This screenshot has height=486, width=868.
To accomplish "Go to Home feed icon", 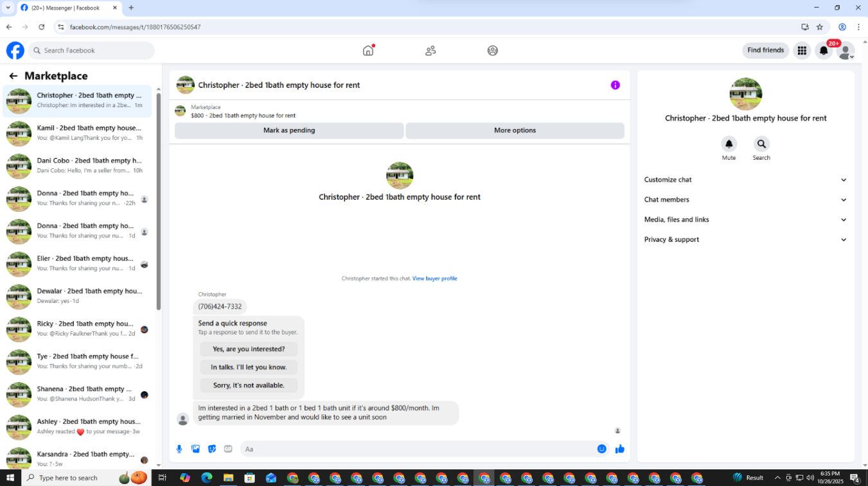I will (368, 50).
